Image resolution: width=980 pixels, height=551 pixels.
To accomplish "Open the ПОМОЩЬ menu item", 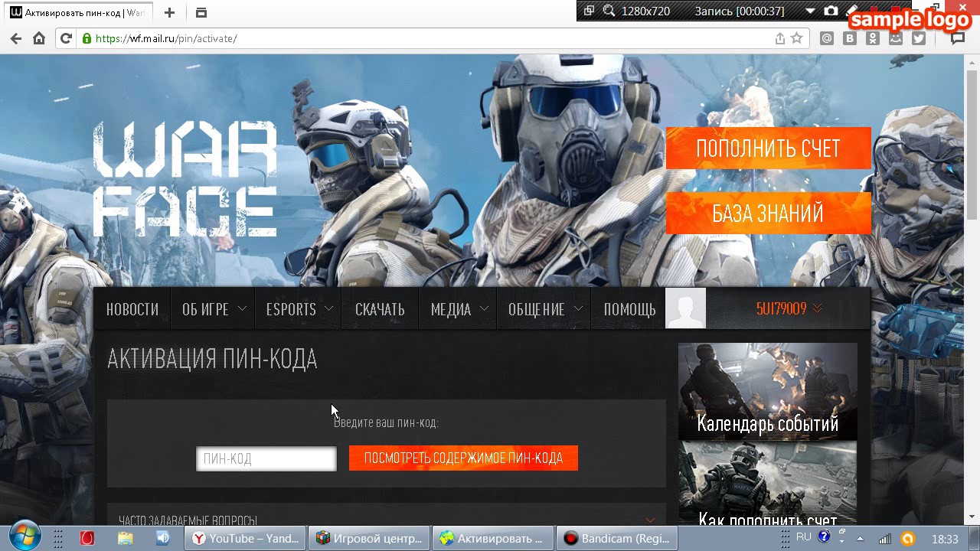I will (x=629, y=309).
